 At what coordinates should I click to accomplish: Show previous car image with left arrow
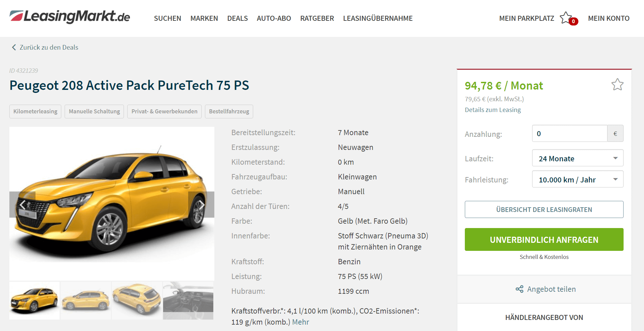coord(22,205)
